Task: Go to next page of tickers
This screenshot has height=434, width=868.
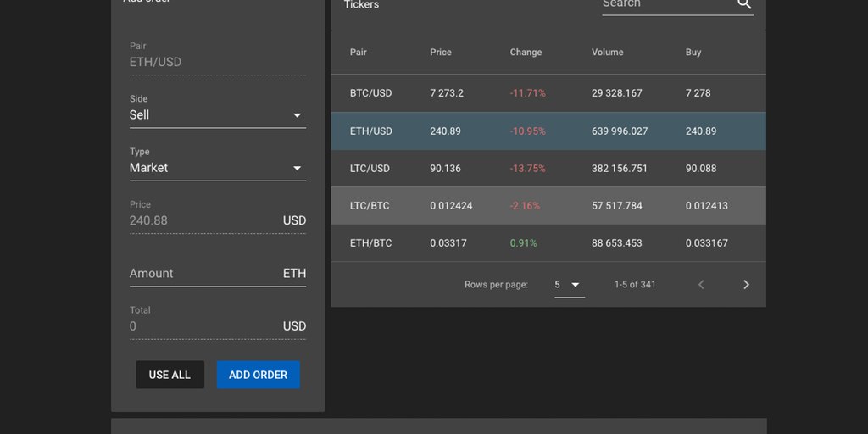Action: (746, 285)
